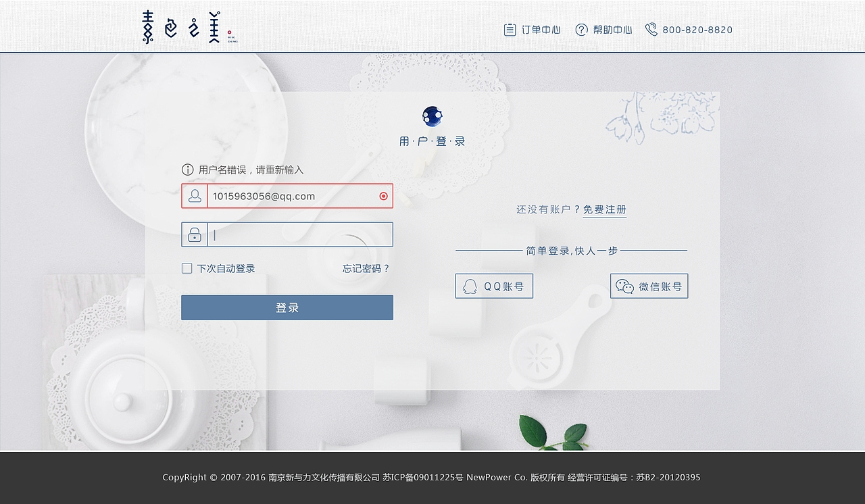The image size is (865, 504).
Task: Click the 帮助中心 question mark icon
Action: (x=580, y=29)
